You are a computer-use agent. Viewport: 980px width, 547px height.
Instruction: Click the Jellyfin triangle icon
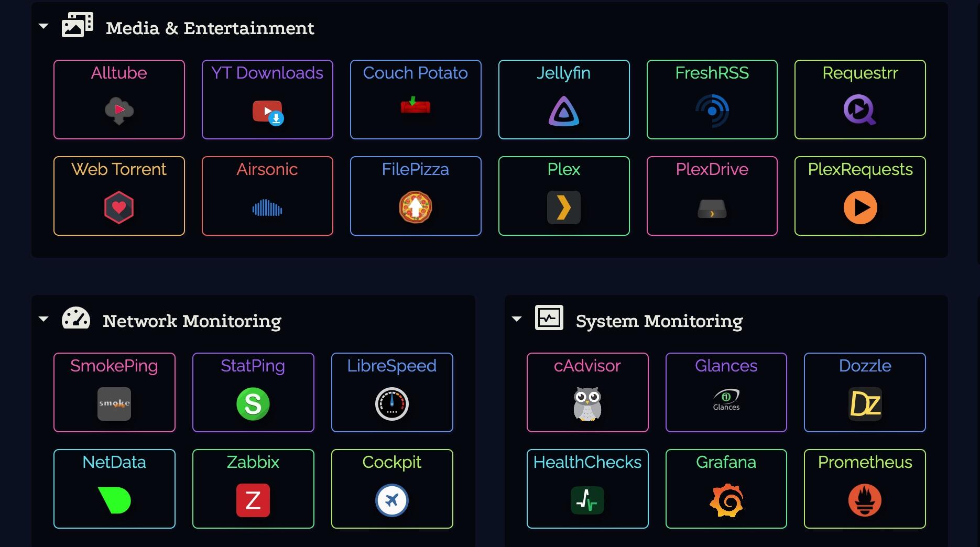563,111
